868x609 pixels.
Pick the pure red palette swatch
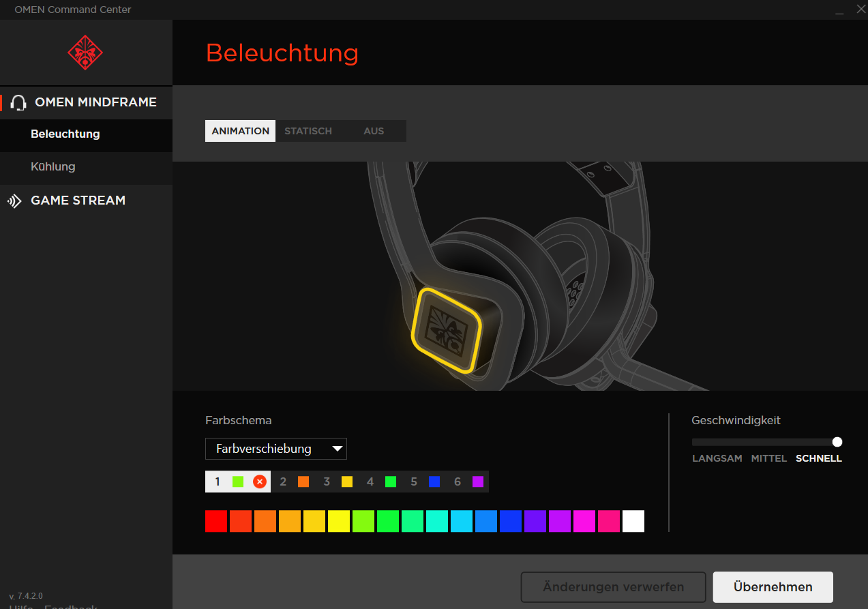[x=216, y=521]
